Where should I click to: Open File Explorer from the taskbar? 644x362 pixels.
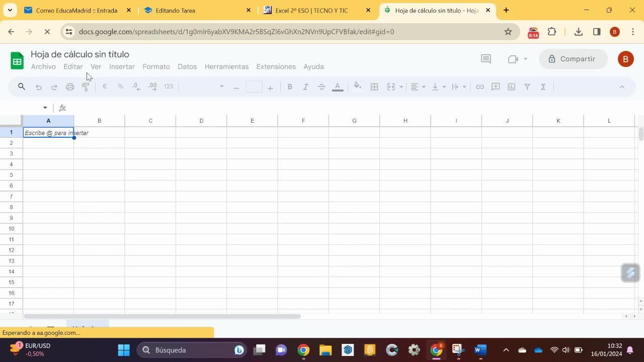click(326, 350)
